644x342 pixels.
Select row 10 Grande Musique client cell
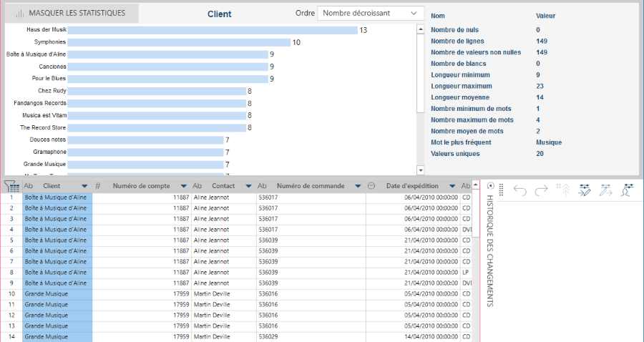(x=57, y=294)
